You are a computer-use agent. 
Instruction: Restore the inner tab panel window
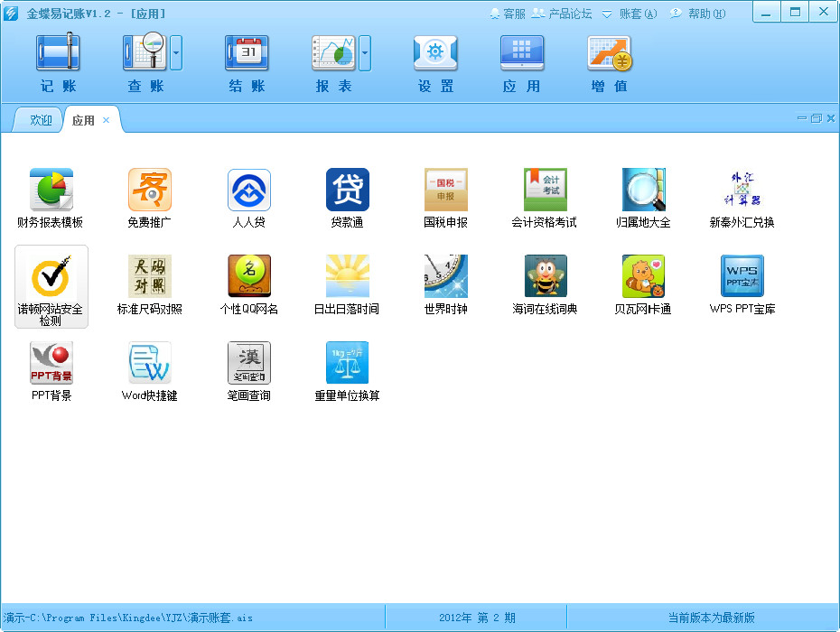(x=816, y=118)
